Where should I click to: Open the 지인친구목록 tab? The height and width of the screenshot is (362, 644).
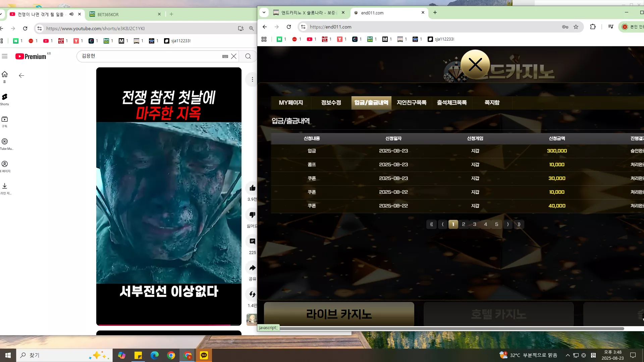pos(412,103)
